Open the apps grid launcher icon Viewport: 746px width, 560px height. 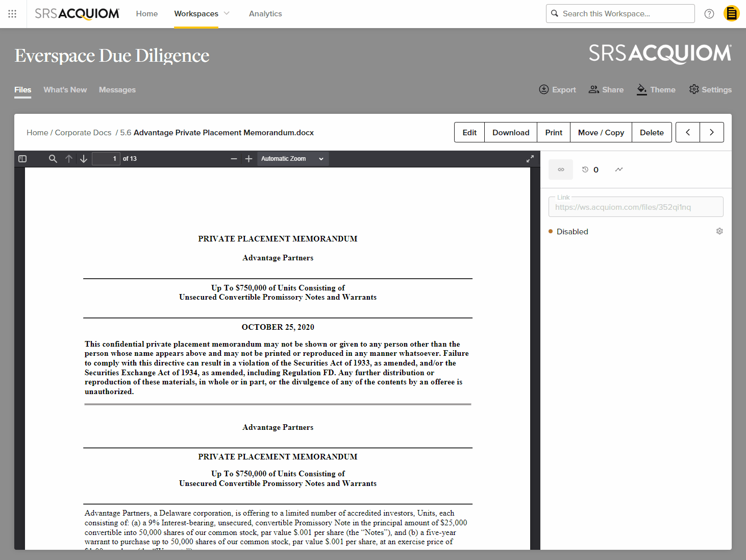tap(12, 14)
